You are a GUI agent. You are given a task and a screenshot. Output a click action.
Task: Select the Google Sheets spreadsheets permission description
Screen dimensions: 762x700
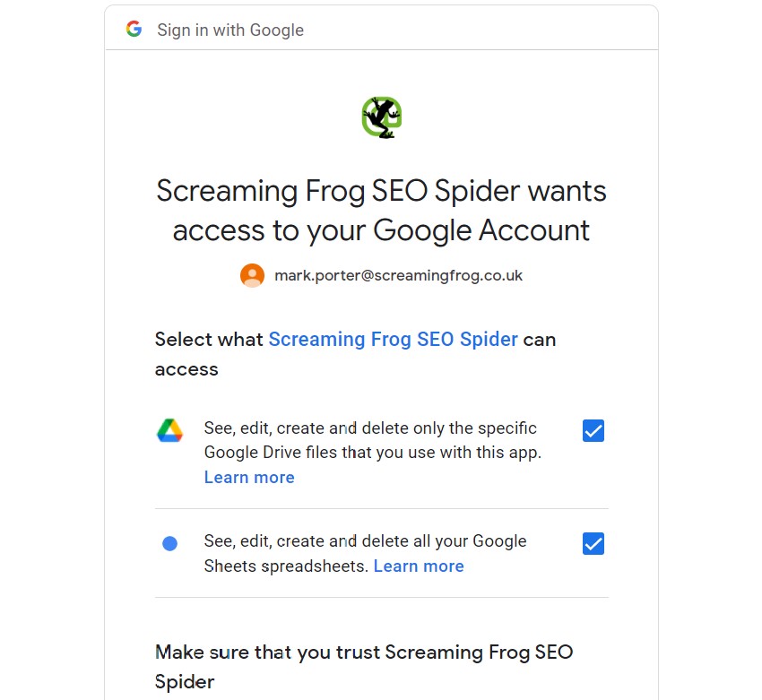(x=366, y=553)
